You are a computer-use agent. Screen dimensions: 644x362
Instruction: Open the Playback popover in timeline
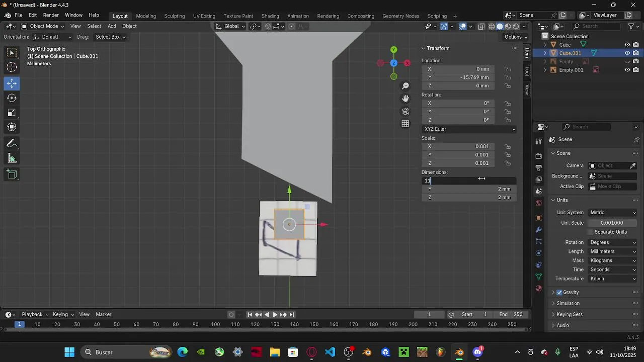click(35, 314)
